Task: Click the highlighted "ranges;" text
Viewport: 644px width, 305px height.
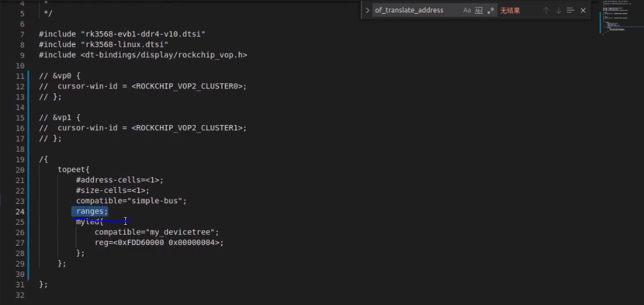Action: (91, 212)
